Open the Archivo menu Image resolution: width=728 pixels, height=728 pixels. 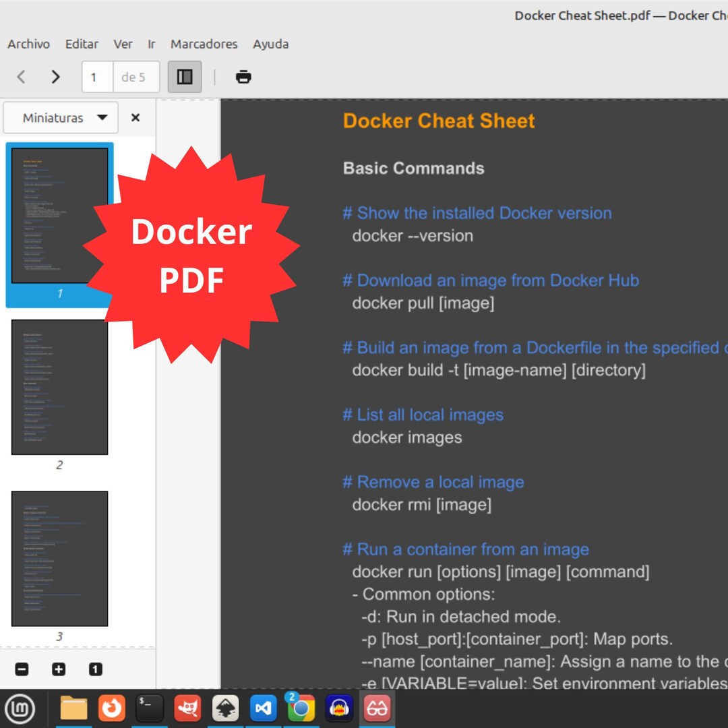click(x=28, y=44)
